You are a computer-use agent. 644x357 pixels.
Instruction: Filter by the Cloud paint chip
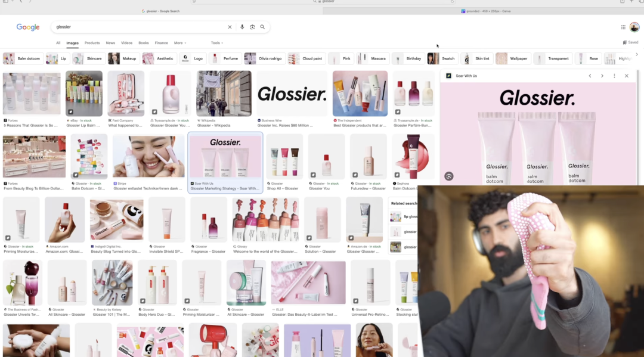click(306, 58)
